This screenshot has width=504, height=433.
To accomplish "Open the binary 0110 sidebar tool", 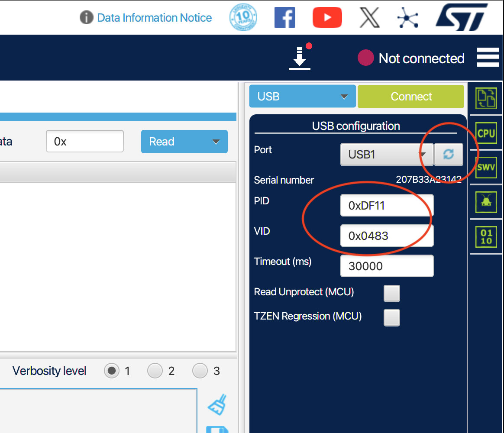I will click(x=486, y=237).
